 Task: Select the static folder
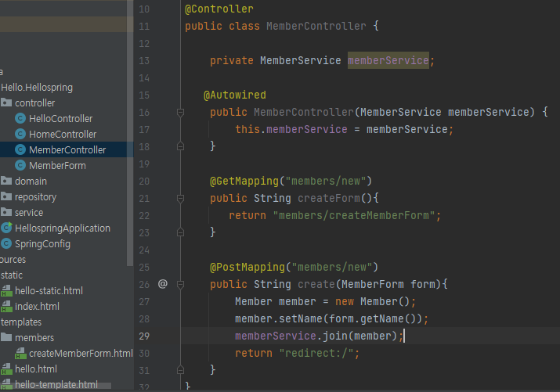coord(12,275)
